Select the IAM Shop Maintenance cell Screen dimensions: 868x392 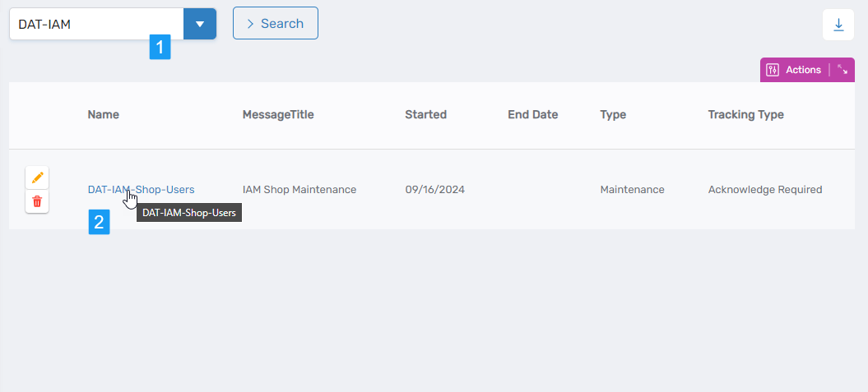pos(299,190)
